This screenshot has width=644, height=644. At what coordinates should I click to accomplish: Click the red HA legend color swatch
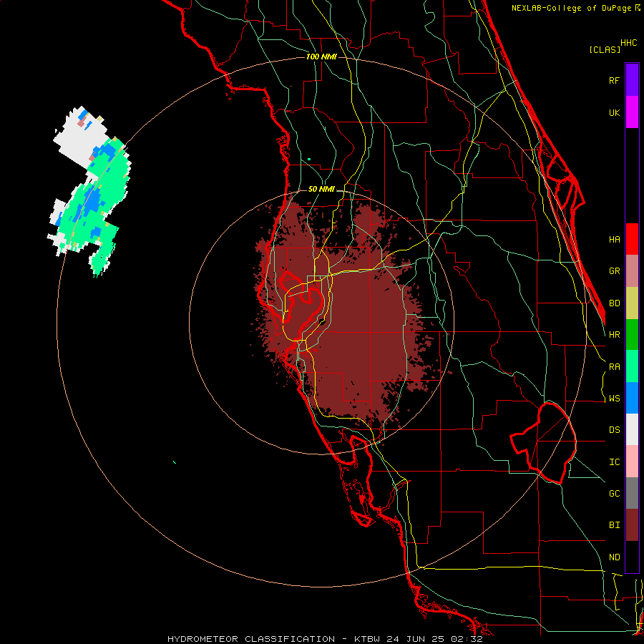click(x=632, y=239)
